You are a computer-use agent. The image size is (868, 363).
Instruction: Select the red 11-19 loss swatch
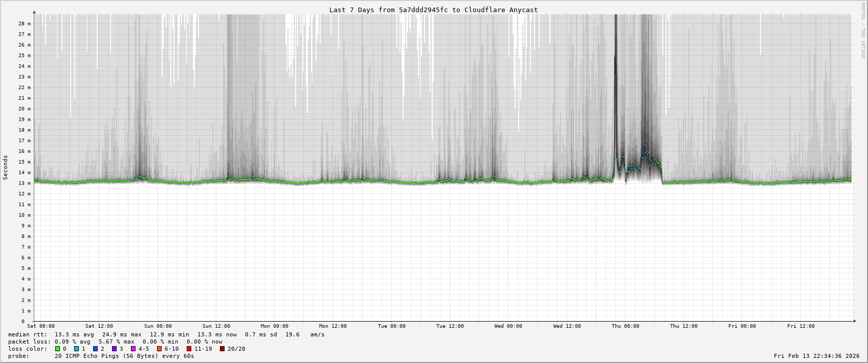point(189,349)
